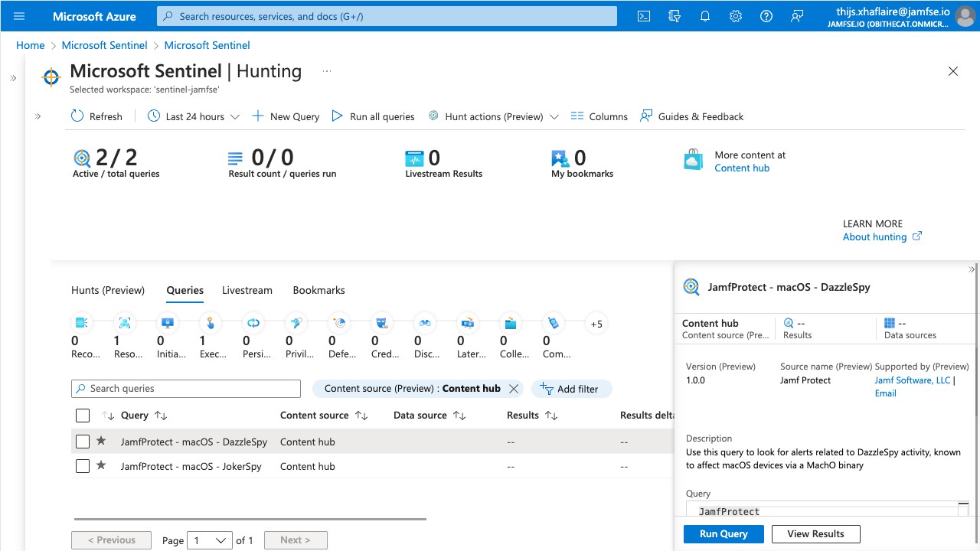Check the select-all queries checkbox

83,416
